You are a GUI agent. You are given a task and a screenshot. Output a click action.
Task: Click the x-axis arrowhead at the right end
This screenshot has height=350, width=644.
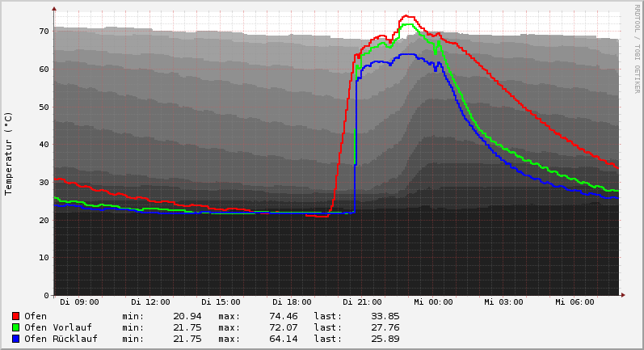pyautogui.click(x=622, y=295)
